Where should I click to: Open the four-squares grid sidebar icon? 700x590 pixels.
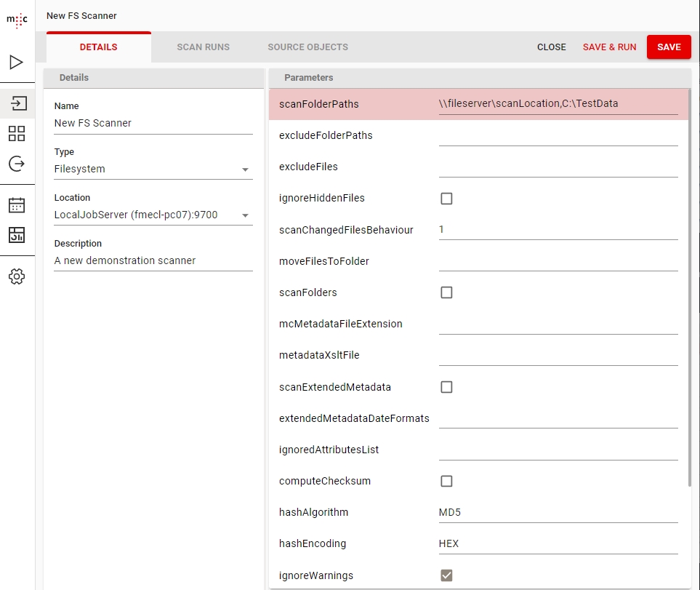tap(17, 133)
